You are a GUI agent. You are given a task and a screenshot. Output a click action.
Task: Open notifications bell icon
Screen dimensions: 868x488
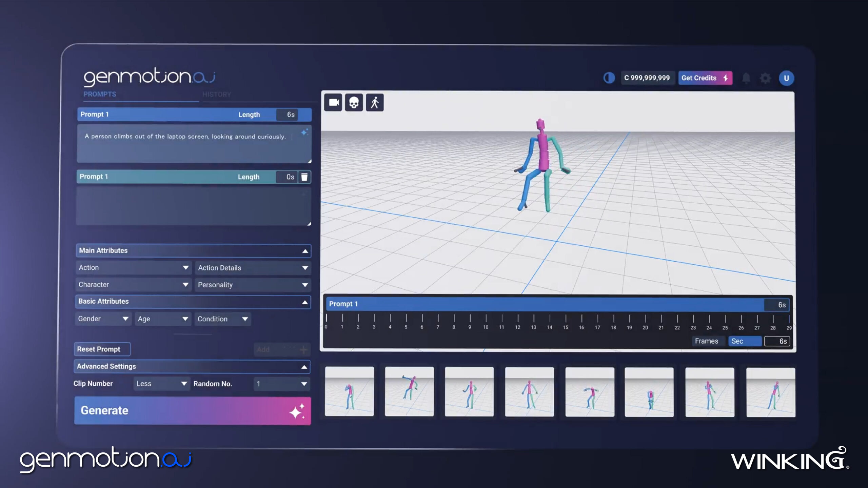[746, 78]
